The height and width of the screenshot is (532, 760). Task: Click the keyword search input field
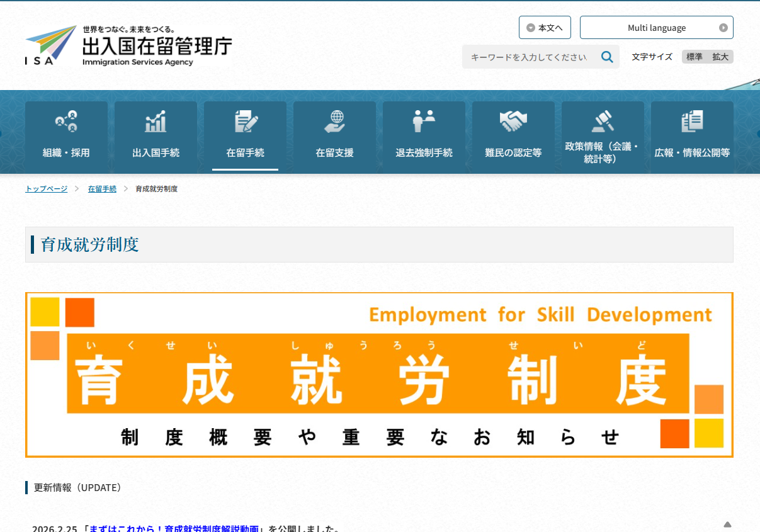point(529,57)
